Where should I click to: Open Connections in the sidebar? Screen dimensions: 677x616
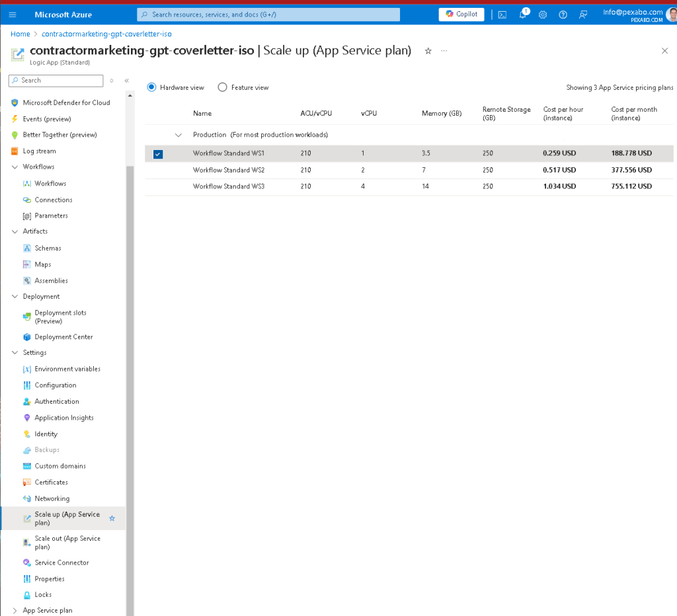pos(53,200)
